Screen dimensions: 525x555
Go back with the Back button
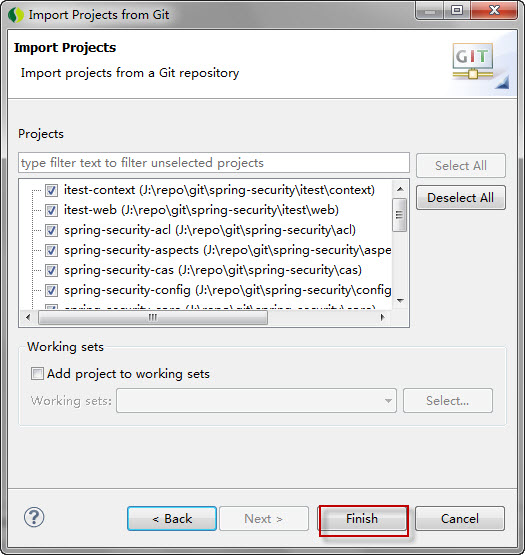tap(172, 519)
